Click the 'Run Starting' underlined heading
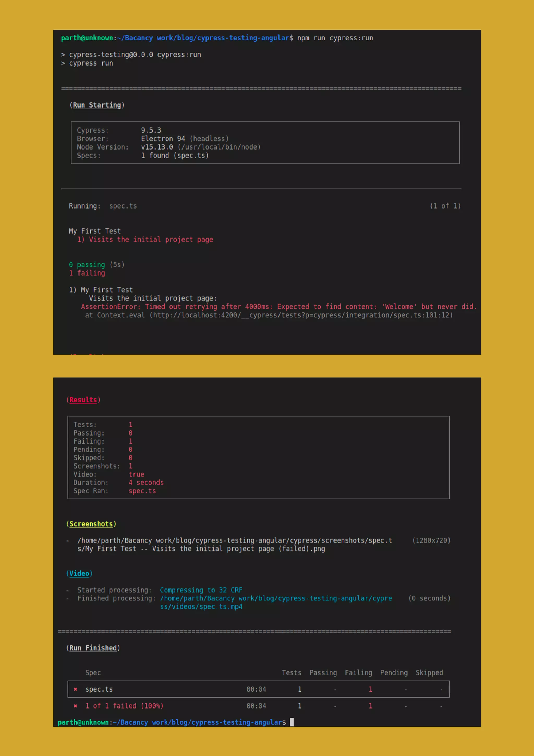 pyautogui.click(x=97, y=105)
